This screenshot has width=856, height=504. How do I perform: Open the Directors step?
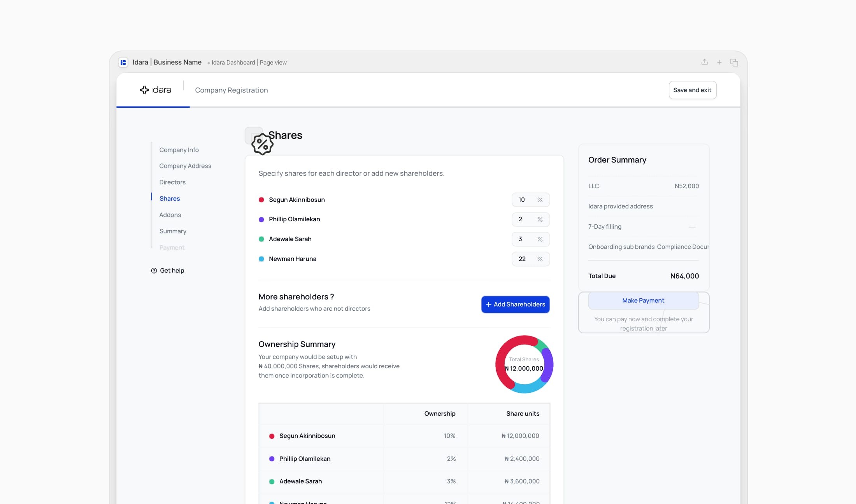tap(172, 182)
